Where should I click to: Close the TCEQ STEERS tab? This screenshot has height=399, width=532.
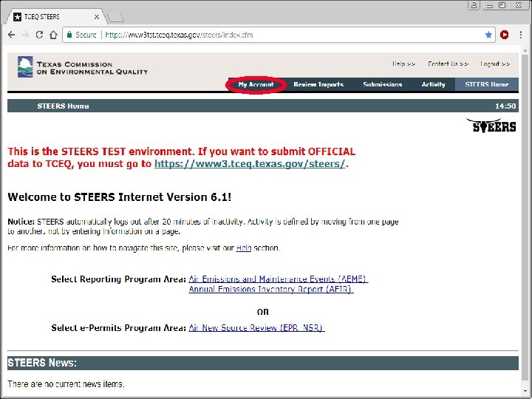click(x=97, y=16)
